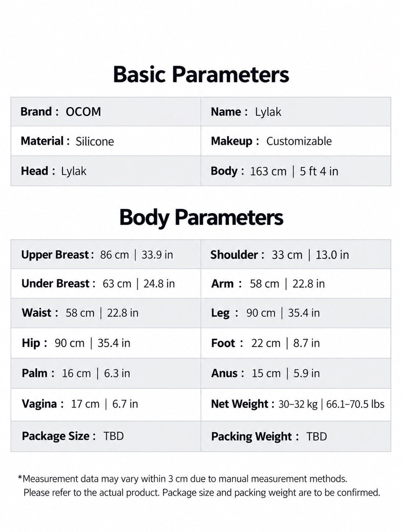Click the Body 163 cm cell
401x532 pixels.
point(296,171)
